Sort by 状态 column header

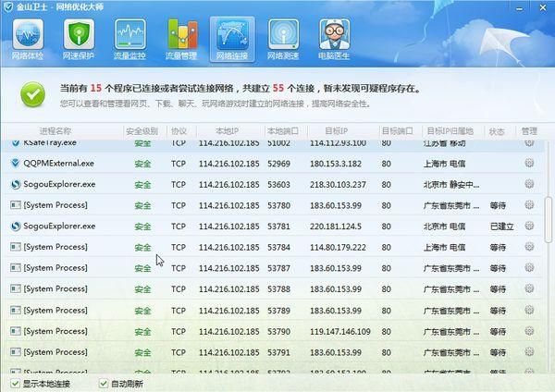(x=497, y=131)
